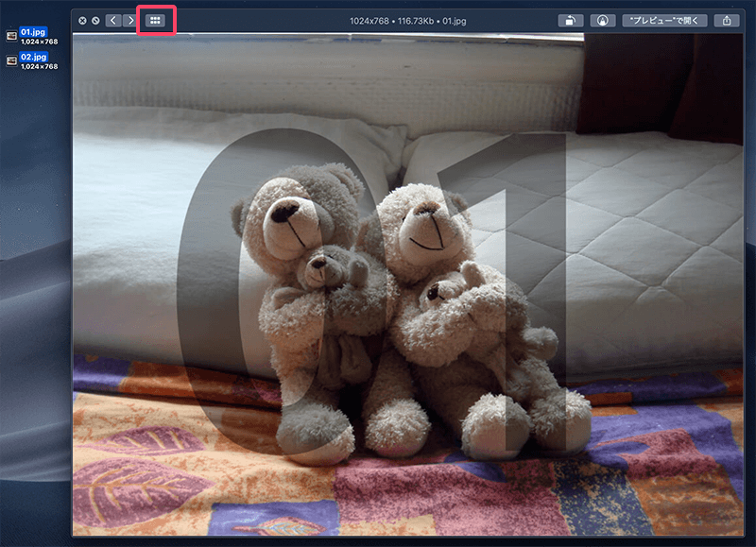The width and height of the screenshot is (756, 547).
Task: Click the teddy bears preview image
Action: pos(408,284)
